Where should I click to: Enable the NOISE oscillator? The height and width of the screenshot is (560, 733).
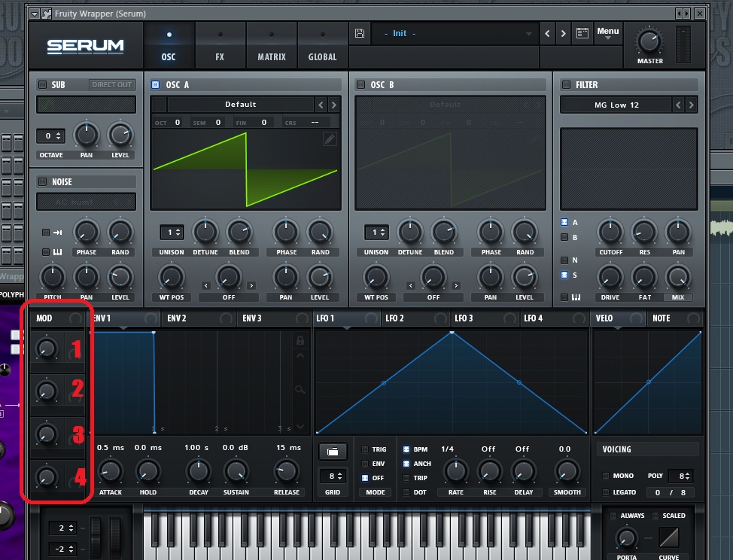43,182
